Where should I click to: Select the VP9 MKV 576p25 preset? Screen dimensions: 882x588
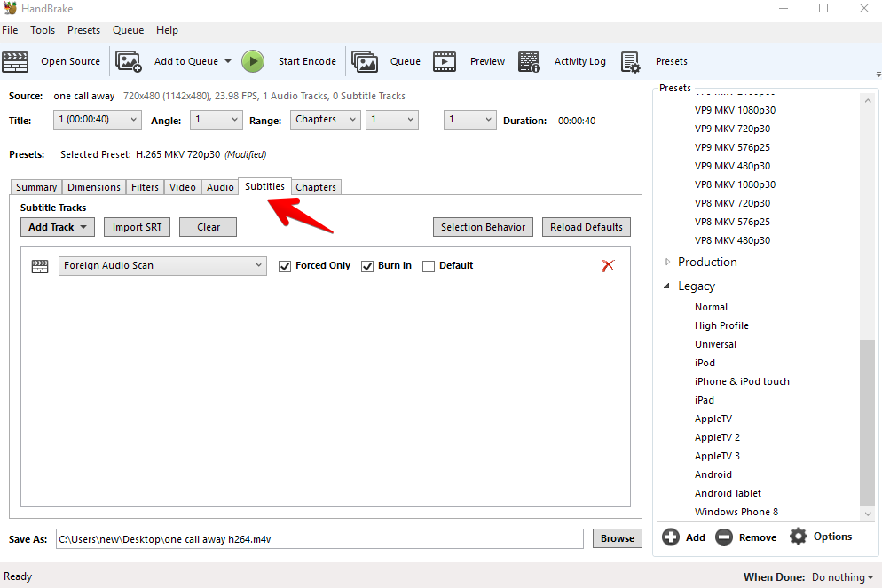click(732, 147)
